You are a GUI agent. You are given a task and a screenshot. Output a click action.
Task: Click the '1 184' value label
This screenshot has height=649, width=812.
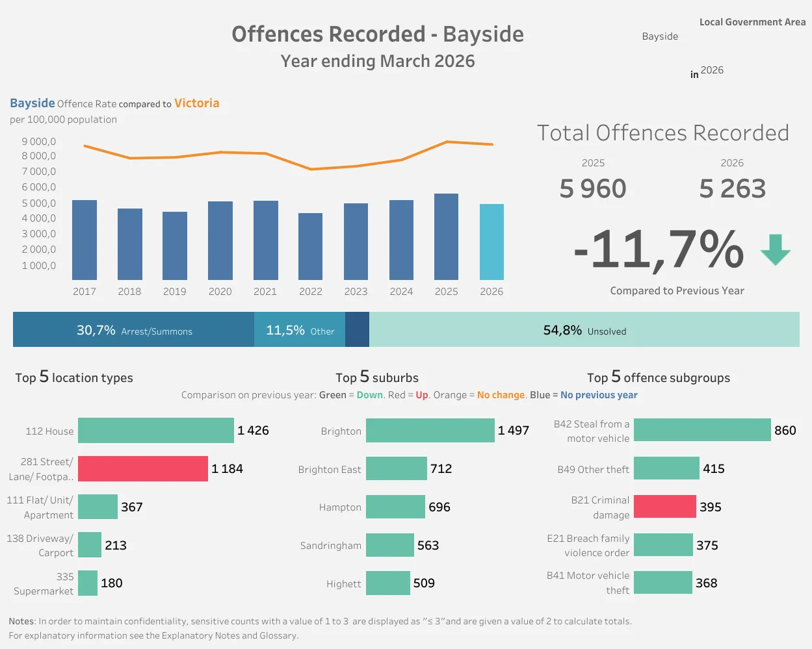click(x=227, y=468)
